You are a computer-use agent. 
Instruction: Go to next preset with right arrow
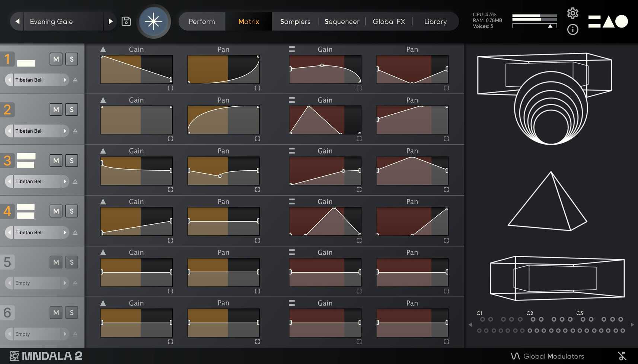coord(110,22)
